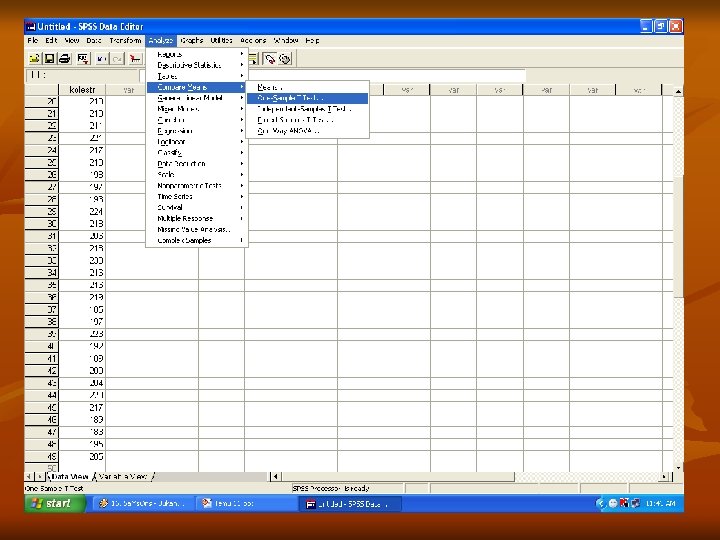Click the Open File toolbar icon
720x540 pixels.
[34, 59]
